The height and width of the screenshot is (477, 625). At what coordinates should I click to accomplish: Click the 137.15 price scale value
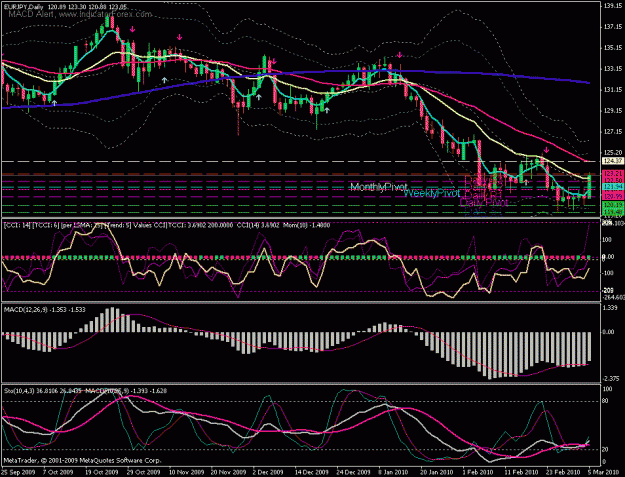pos(613,27)
